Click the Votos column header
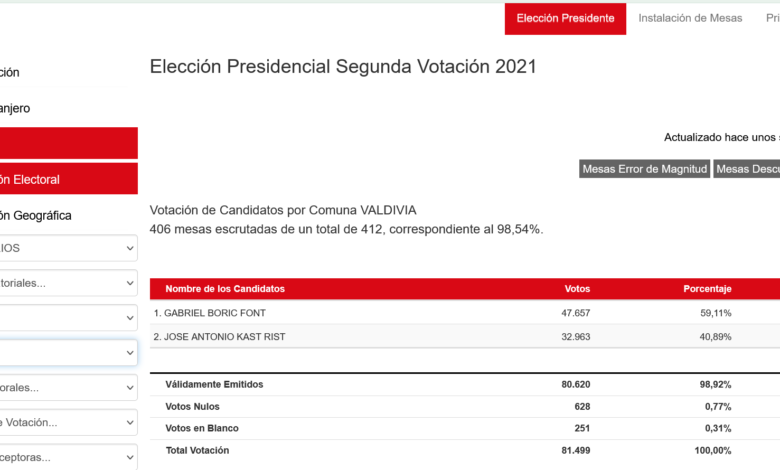Screen dimensions: 780x470 pyautogui.click(x=577, y=289)
